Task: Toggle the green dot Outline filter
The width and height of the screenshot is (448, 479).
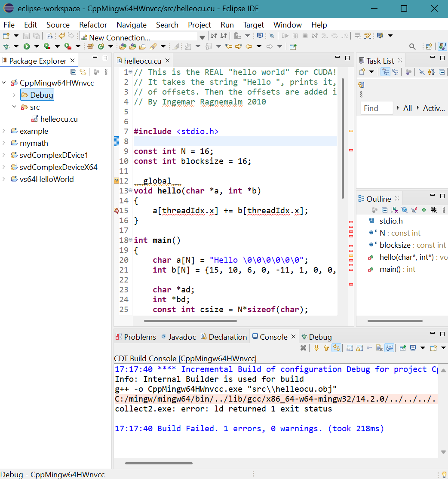Action: [424, 210]
